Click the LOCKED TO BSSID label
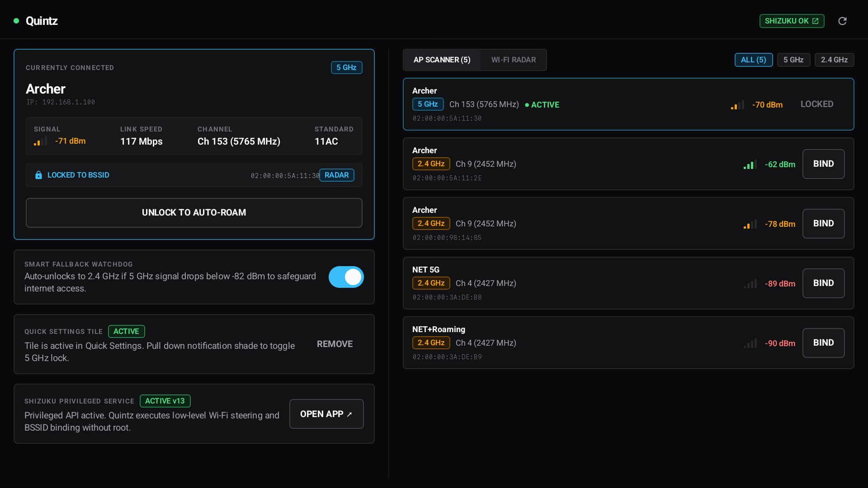The height and width of the screenshot is (488, 868). tap(78, 175)
